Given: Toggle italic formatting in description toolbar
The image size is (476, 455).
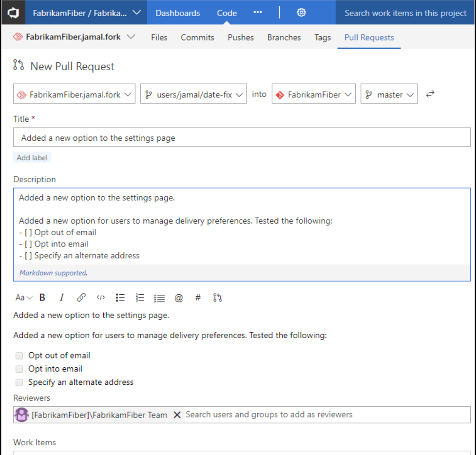Looking at the screenshot, I should tap(61, 298).
